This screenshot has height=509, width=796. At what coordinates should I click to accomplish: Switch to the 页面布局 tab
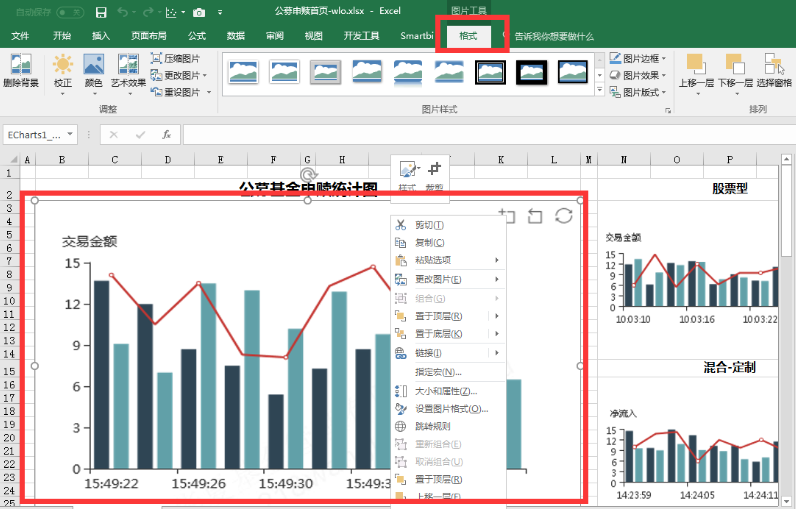148,36
